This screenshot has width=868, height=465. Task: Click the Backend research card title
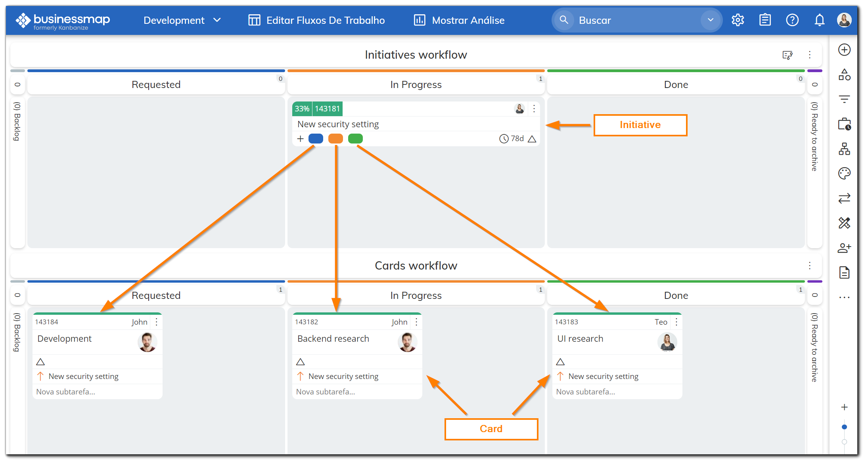click(333, 339)
